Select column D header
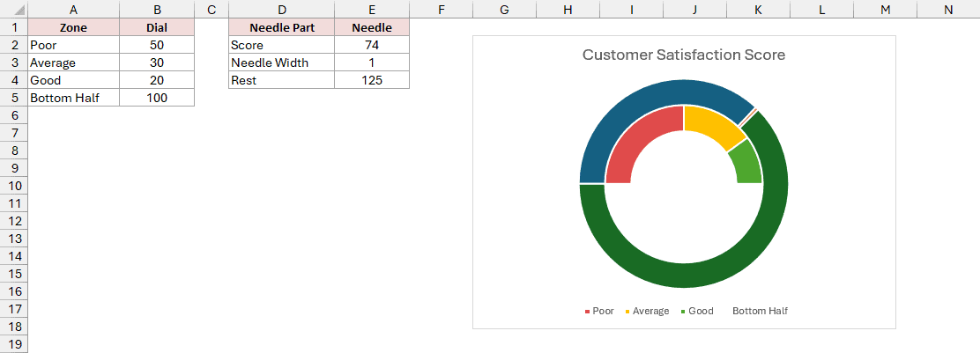 [x=281, y=10]
